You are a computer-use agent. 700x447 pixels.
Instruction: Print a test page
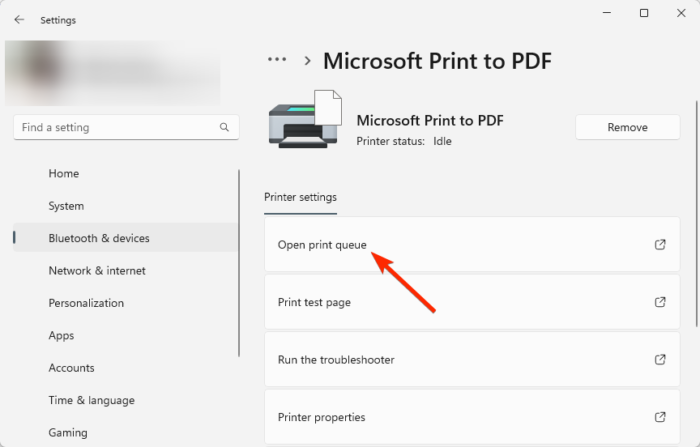click(x=314, y=302)
